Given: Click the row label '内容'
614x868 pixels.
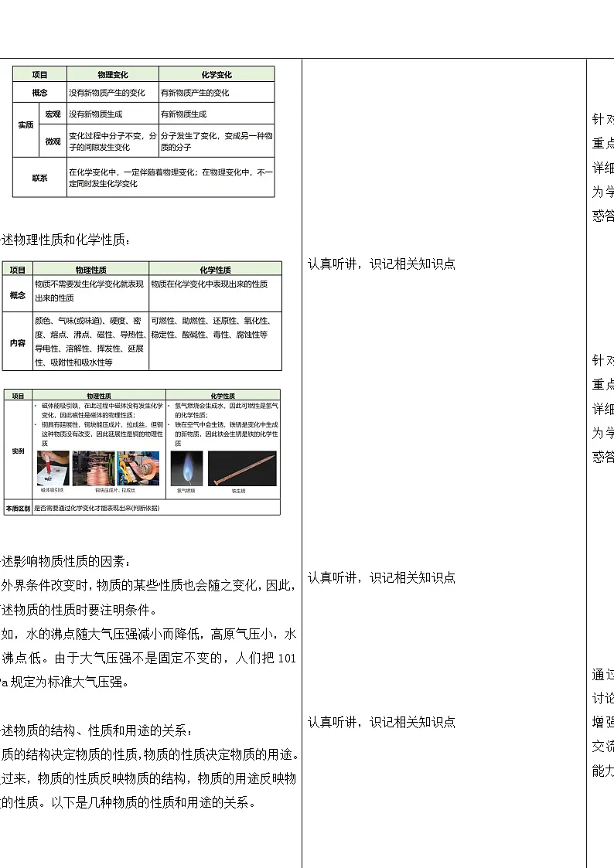Looking at the screenshot, I should (x=18, y=343).
